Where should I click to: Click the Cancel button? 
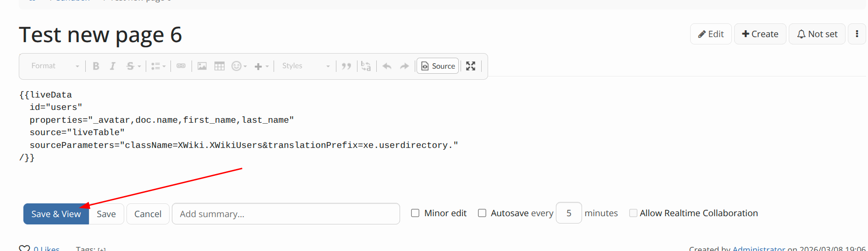[x=148, y=214]
